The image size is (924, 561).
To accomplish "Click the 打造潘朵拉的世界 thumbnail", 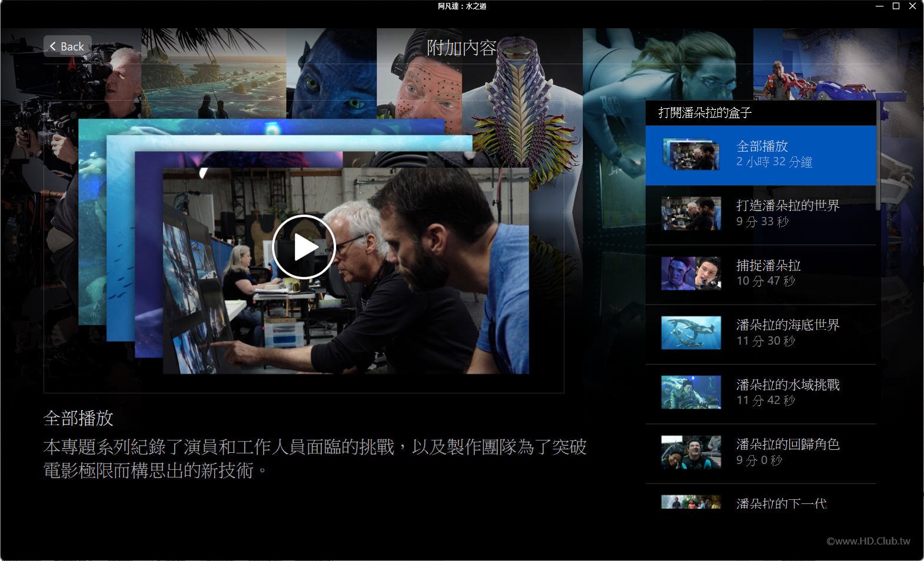I will [x=691, y=213].
